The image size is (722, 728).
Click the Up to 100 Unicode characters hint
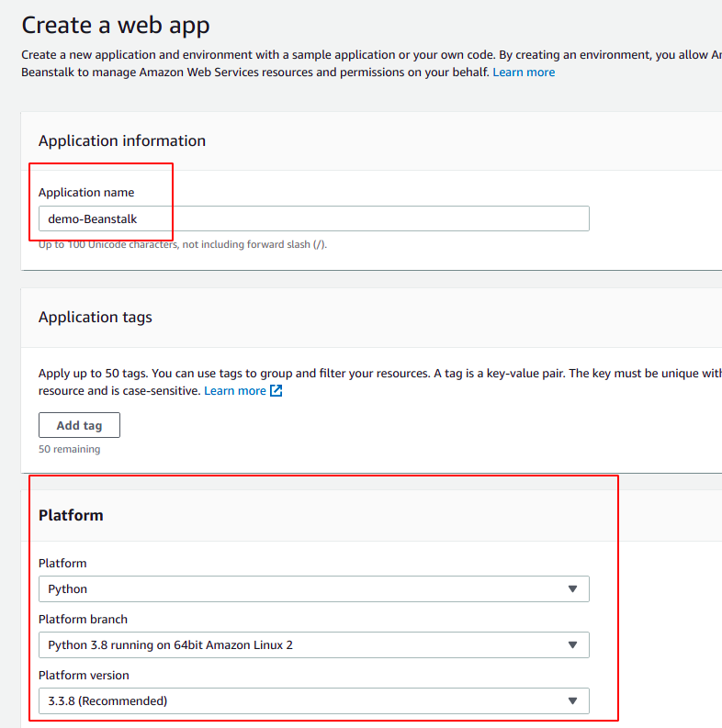click(183, 245)
